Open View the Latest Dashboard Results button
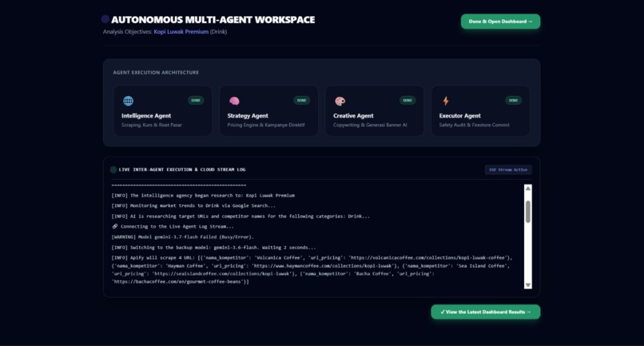This screenshot has height=346, width=644. pos(486,312)
